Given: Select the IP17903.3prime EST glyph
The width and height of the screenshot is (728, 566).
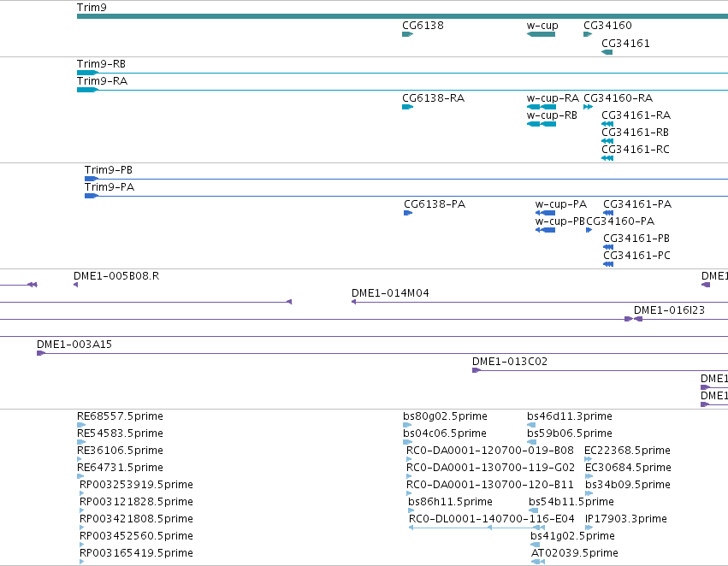Looking at the screenshot, I should tap(589, 528).
